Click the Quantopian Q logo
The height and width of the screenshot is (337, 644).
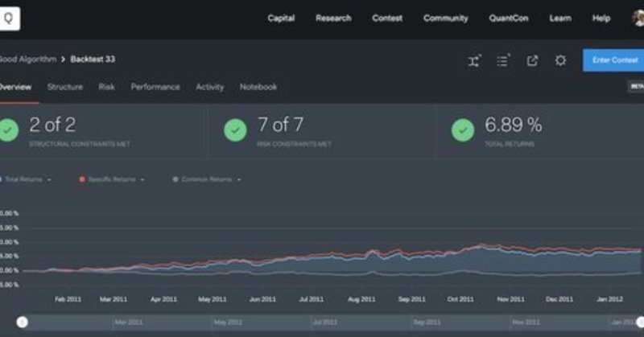(x=9, y=18)
